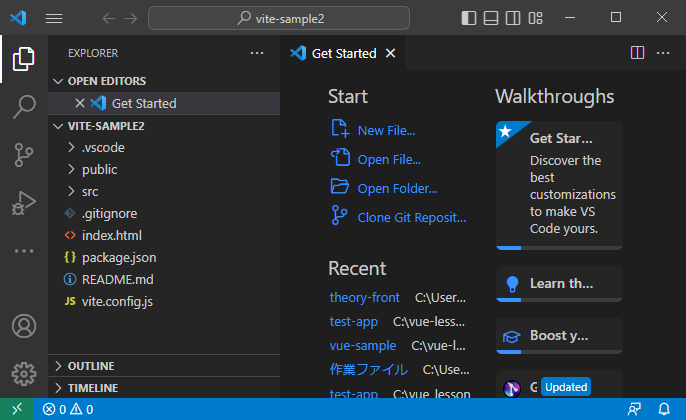The image size is (686, 420).
Task: Expand the public folder
Action: tap(164, 169)
